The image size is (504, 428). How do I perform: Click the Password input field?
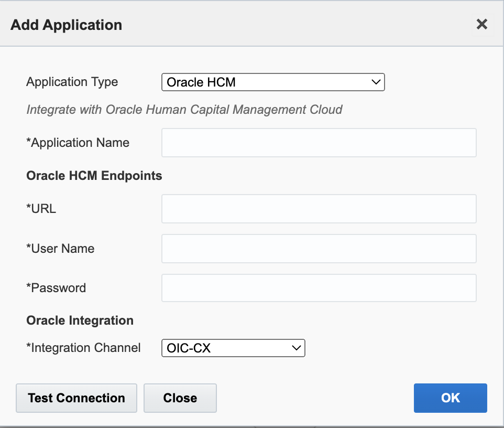319,288
